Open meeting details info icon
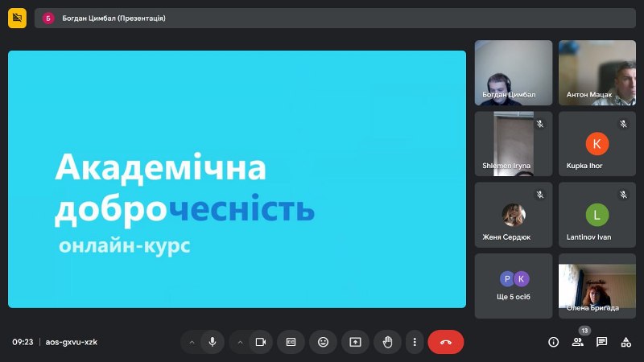 click(x=553, y=342)
